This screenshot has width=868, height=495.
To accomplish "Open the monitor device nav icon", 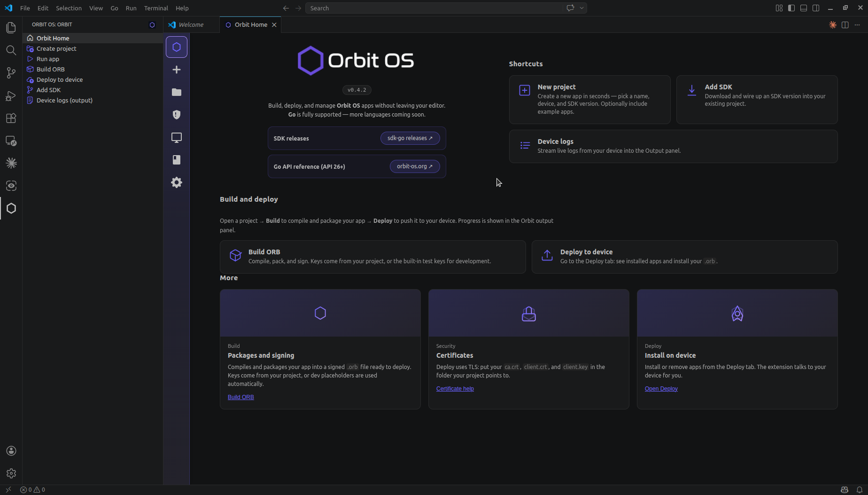I will coord(177,137).
